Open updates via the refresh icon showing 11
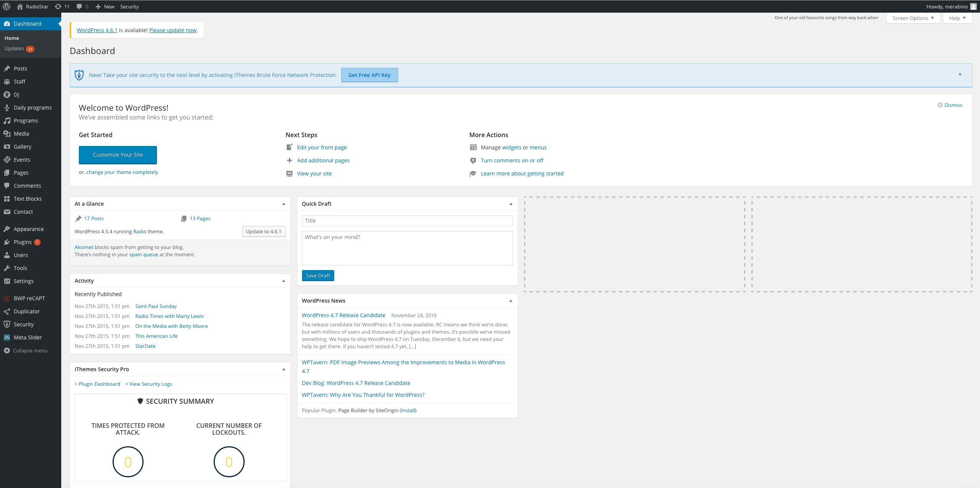The width and height of the screenshot is (980, 488). click(x=58, y=7)
